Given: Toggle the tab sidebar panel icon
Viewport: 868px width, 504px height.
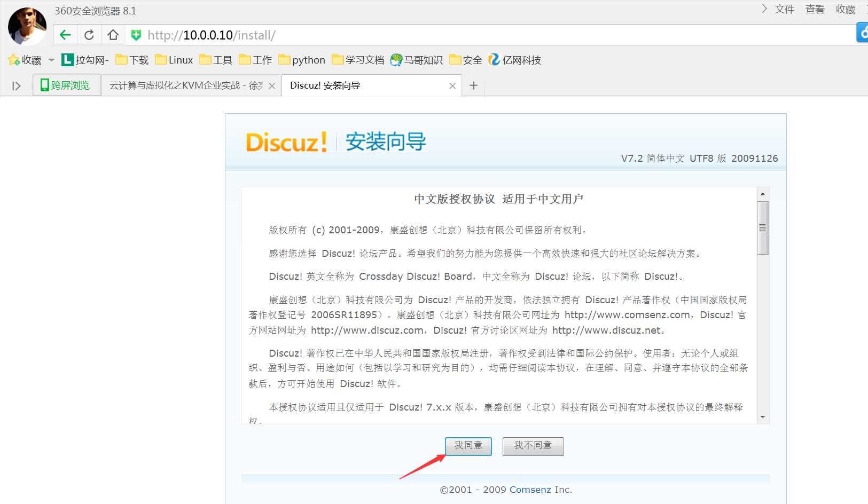Looking at the screenshot, I should point(17,86).
